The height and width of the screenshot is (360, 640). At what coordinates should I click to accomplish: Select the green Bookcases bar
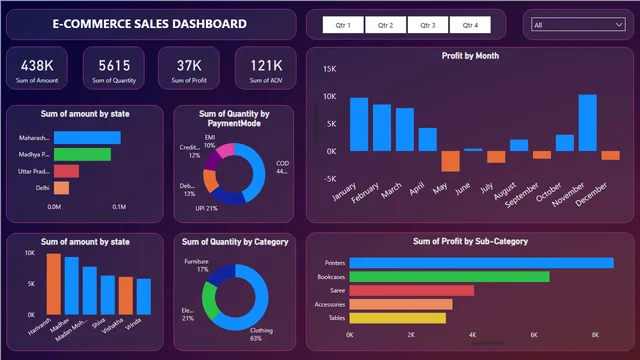click(449, 277)
